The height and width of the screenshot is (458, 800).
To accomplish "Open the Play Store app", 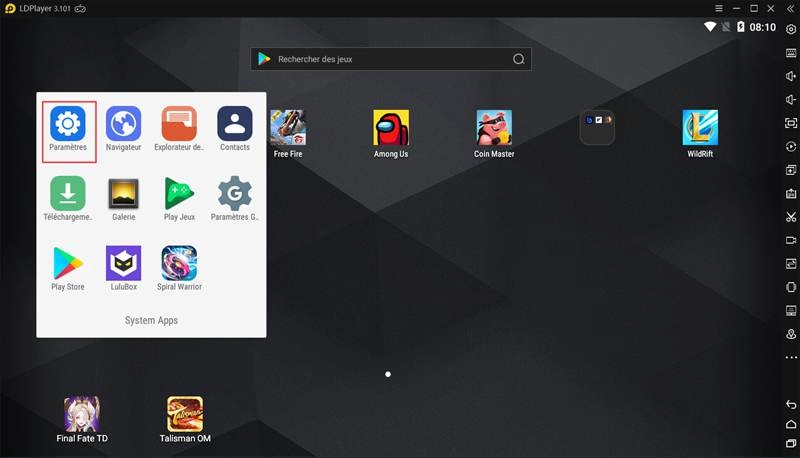I will (68, 263).
